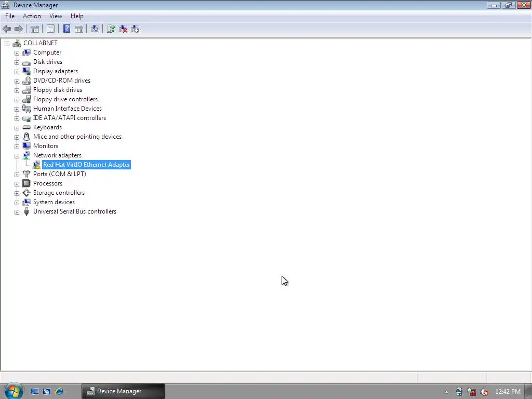The height and width of the screenshot is (399, 532).
Task: Select the Ports (COM & LPT) label
Action: point(60,174)
